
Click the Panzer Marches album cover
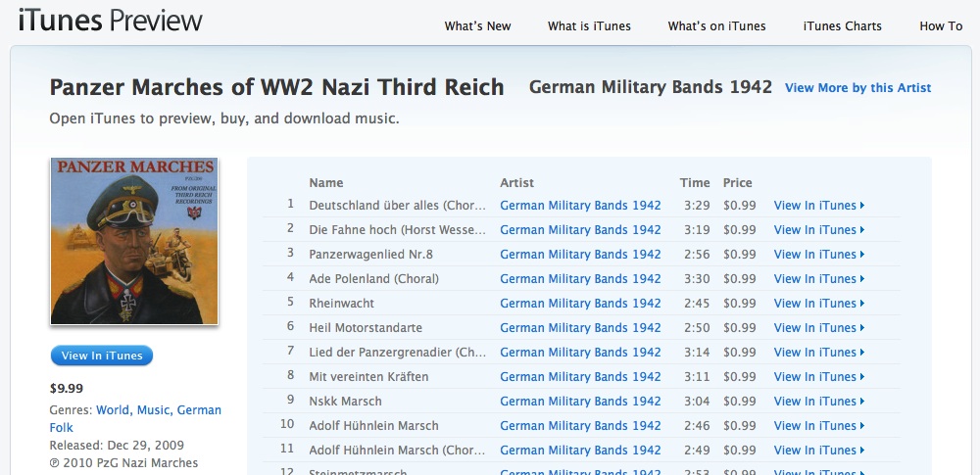(x=135, y=241)
